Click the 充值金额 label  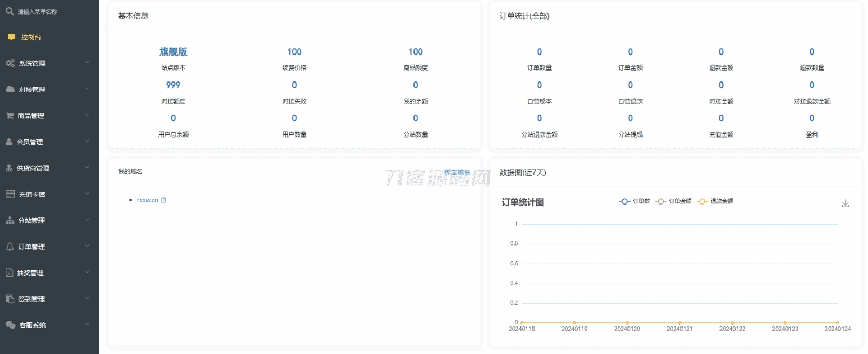click(x=721, y=134)
